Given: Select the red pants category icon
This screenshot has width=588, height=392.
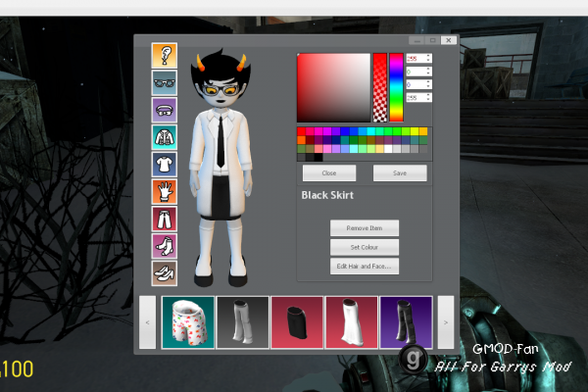Looking at the screenshot, I should (x=165, y=219).
